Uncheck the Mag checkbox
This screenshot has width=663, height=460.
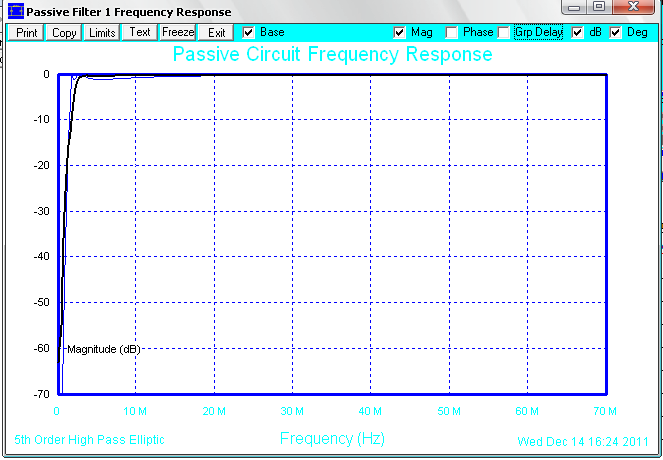(399, 33)
